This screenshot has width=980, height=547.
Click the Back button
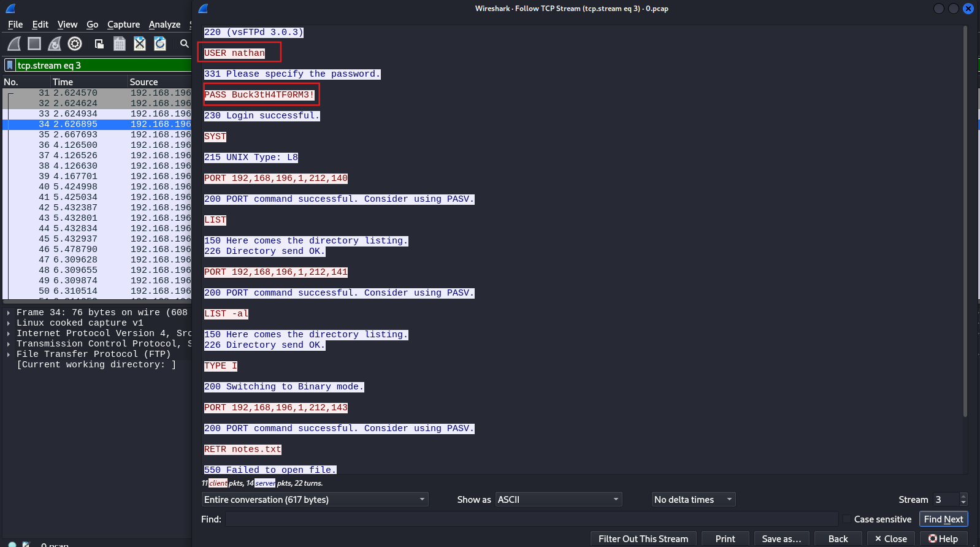[x=838, y=539]
